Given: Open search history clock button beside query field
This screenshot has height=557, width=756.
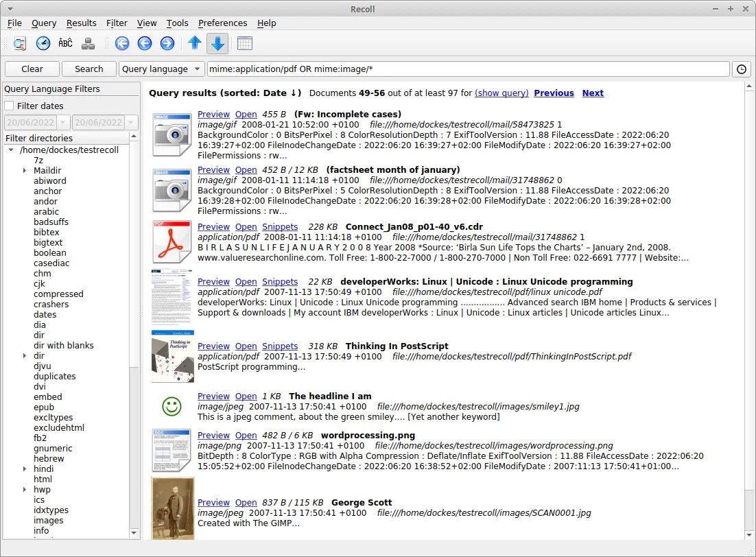Looking at the screenshot, I should (x=741, y=69).
